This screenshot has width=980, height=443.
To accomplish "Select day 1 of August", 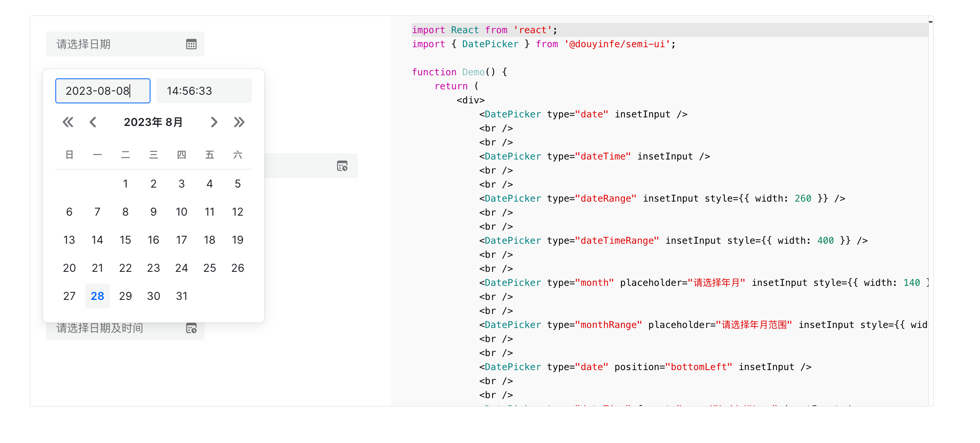I will tap(125, 184).
